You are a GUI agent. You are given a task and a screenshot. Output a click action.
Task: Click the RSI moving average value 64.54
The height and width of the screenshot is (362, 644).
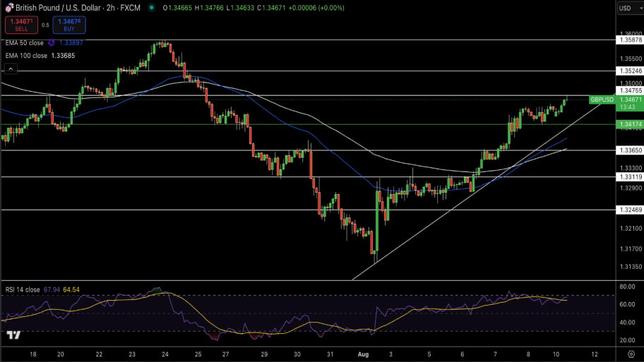coord(71,289)
